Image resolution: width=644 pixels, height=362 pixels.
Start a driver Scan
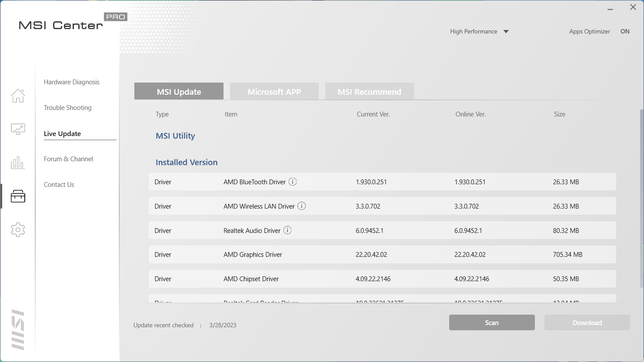click(x=492, y=322)
